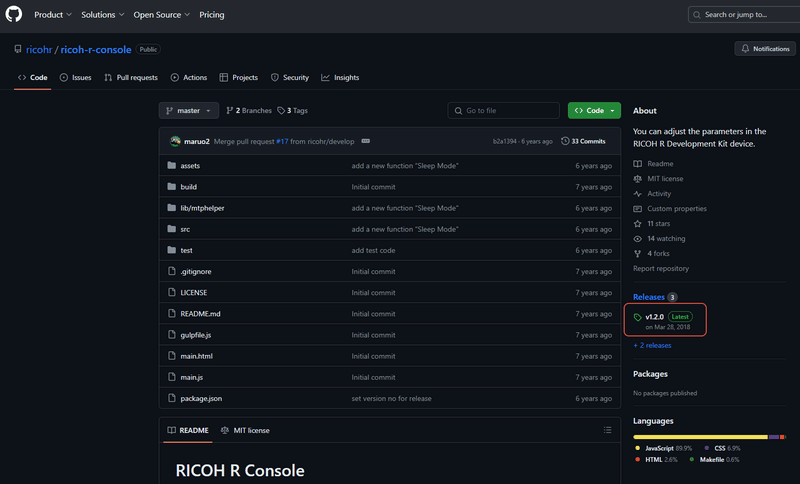Open the Product dropdown menu
800x484 pixels.
tap(53, 15)
